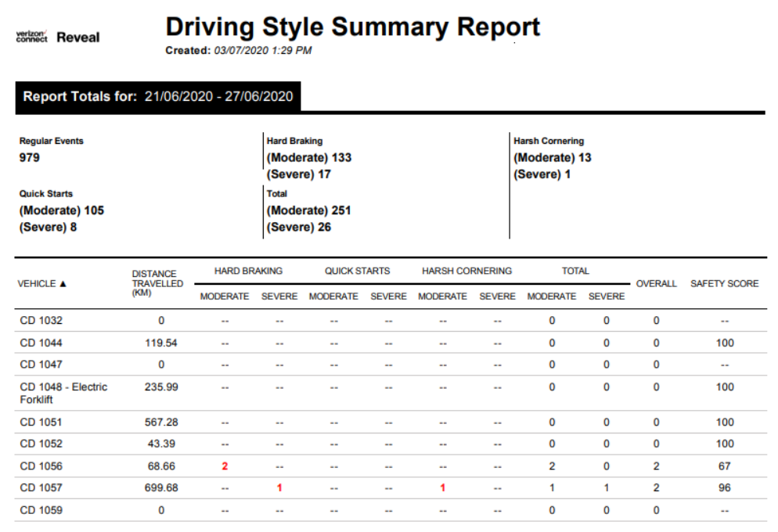Click distance value 119.54
Image resolution: width=778 pixels, height=532 pixels.
coord(161,343)
